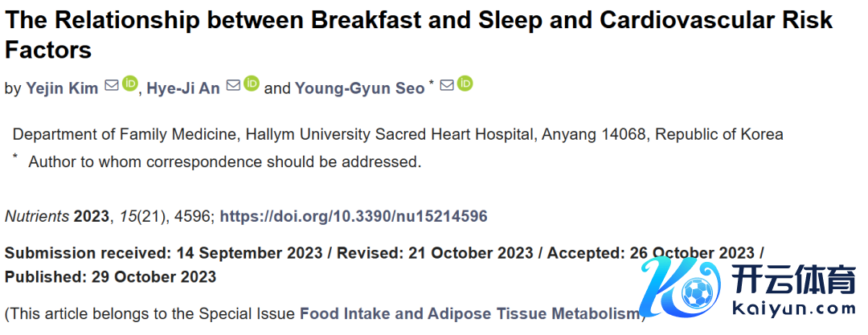Screen dimensions: 868x335
Task: Open Yejin Kim's ORCID profile icon
Action: 130,84
